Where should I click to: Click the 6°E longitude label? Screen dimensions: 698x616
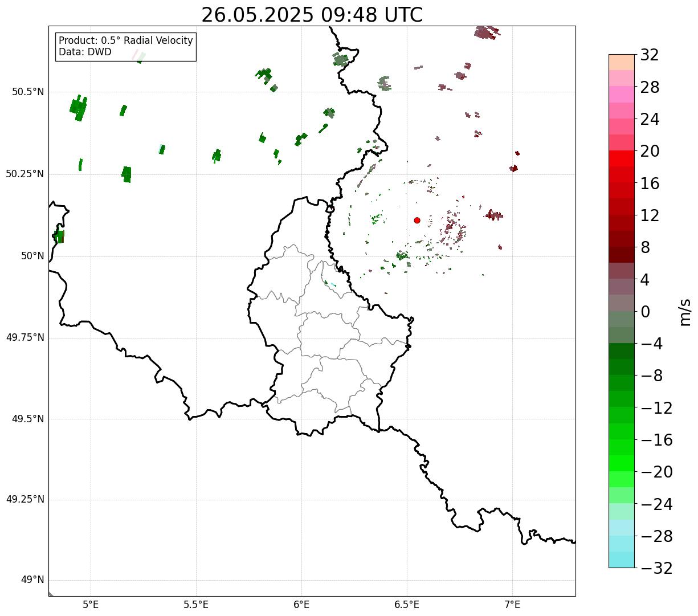[x=301, y=605]
